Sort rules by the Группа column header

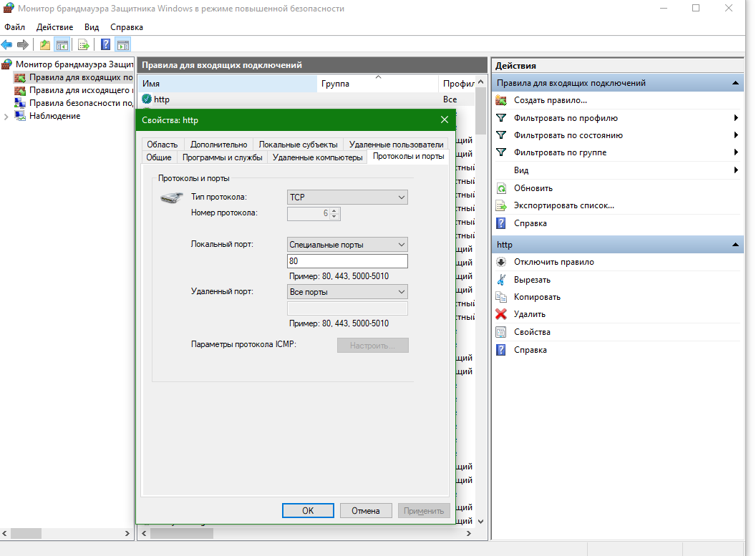[x=377, y=83]
